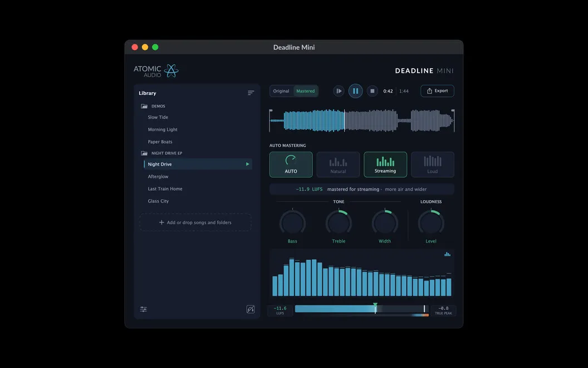The height and width of the screenshot is (368, 588).
Task: Select the Natural mastering preset
Action: 338,164
